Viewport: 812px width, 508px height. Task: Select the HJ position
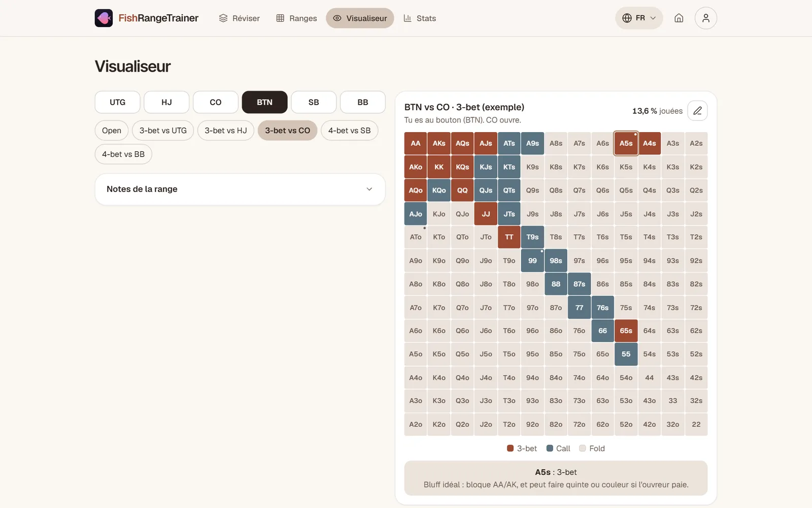[166, 102]
